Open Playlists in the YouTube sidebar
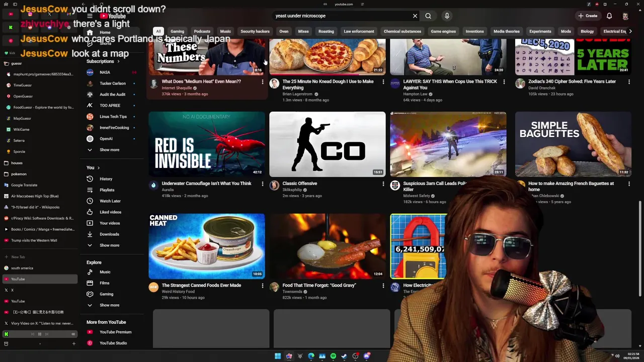 click(107, 190)
